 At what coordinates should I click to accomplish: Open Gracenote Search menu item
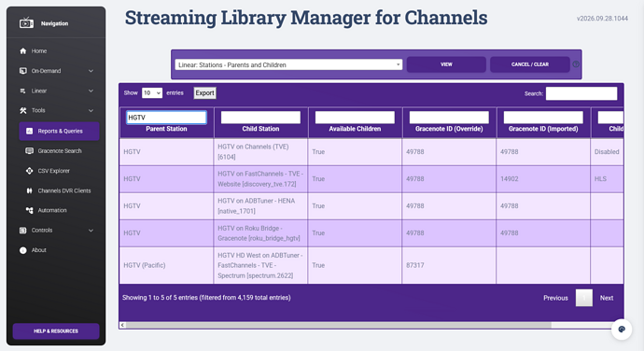click(x=59, y=151)
